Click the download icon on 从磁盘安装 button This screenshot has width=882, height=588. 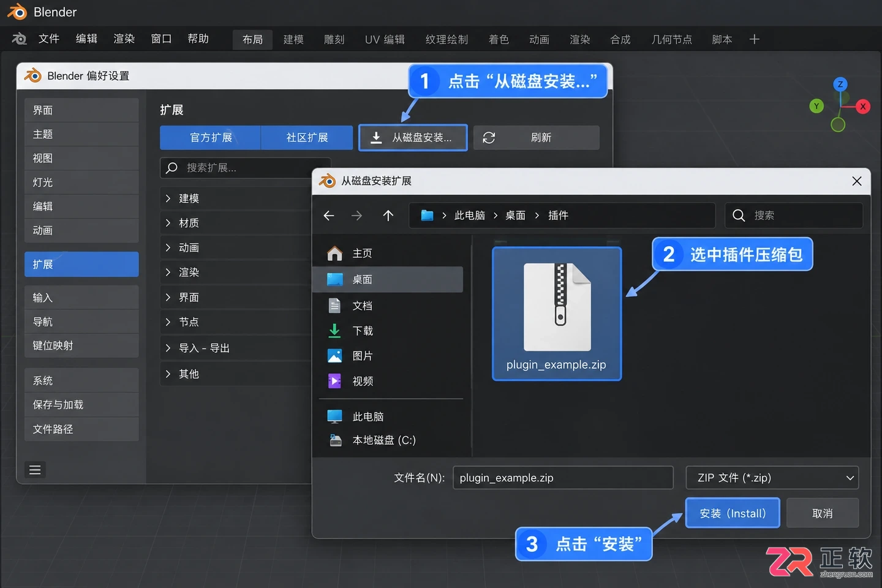(x=377, y=138)
